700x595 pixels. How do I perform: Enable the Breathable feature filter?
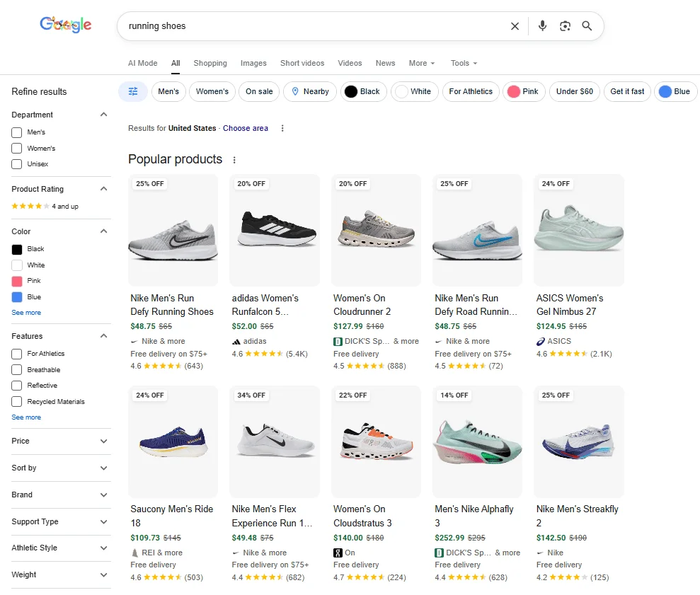(16, 369)
